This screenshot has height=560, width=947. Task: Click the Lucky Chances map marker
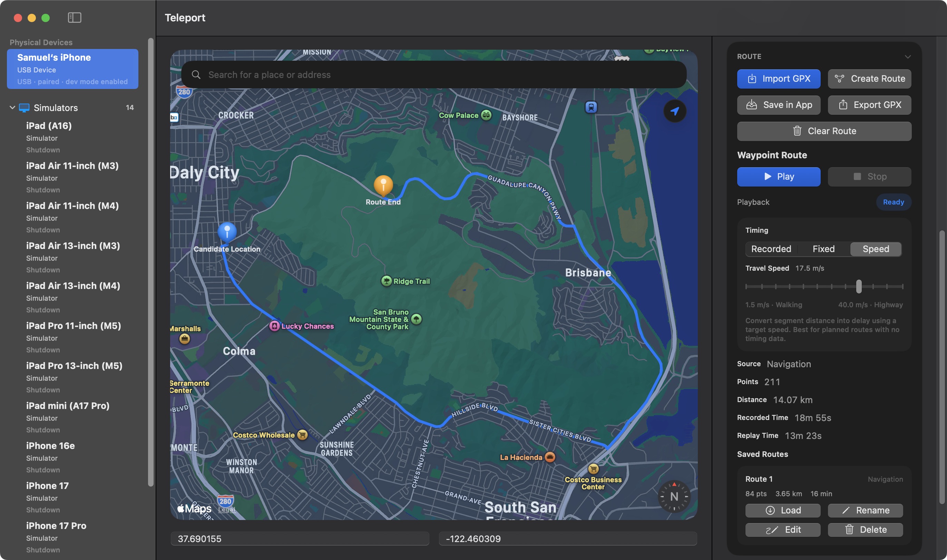point(274,326)
